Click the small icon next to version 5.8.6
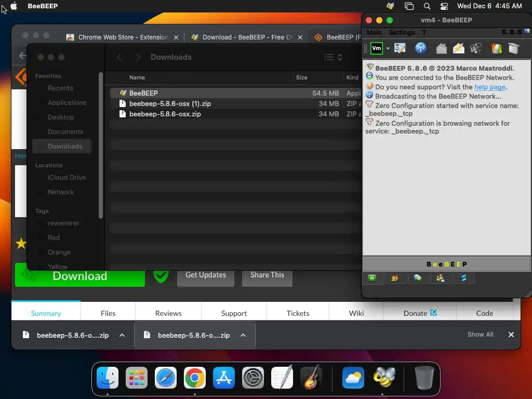Viewport: 532px width, 399px height. 527,31
